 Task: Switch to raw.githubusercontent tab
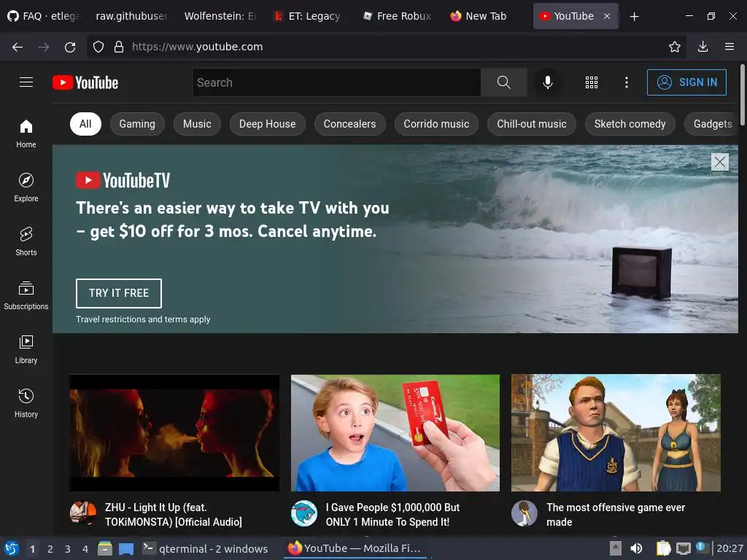(x=131, y=16)
